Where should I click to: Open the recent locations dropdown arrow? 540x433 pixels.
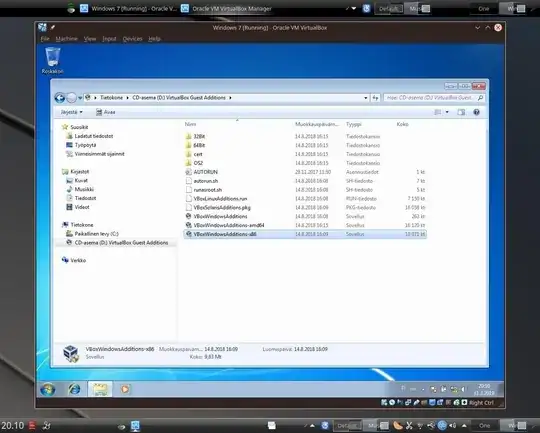pyautogui.click(x=80, y=98)
